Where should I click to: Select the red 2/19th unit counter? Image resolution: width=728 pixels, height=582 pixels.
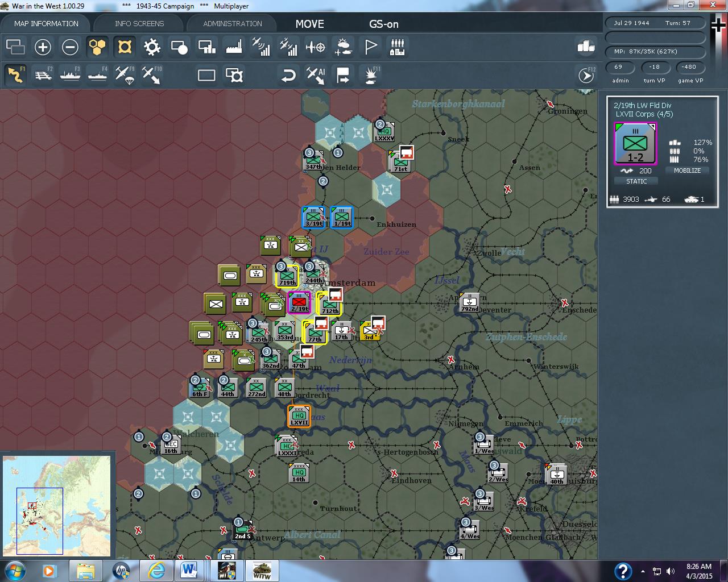(299, 303)
